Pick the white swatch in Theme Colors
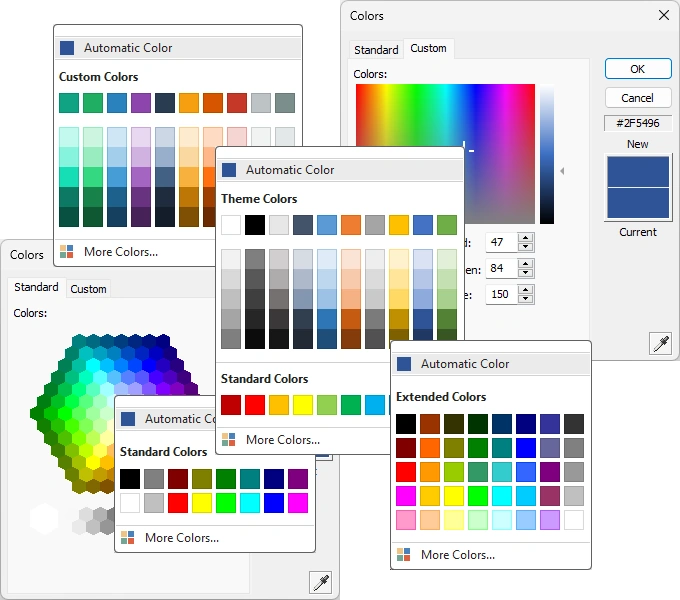 click(231, 225)
